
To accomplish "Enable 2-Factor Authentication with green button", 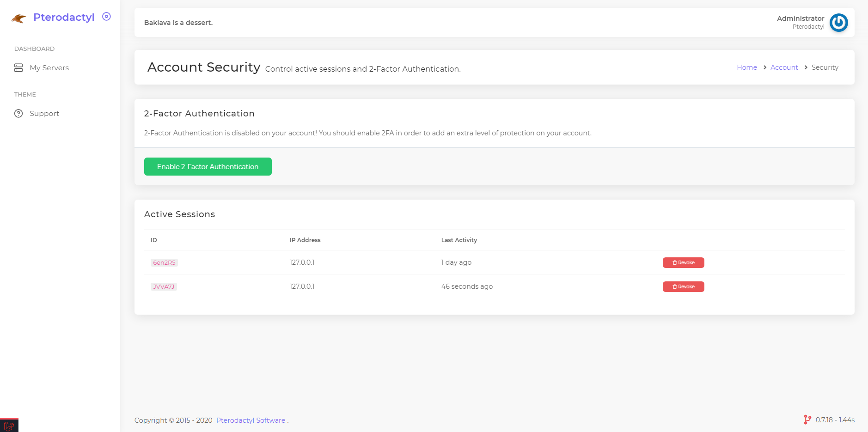I will pyautogui.click(x=208, y=167).
